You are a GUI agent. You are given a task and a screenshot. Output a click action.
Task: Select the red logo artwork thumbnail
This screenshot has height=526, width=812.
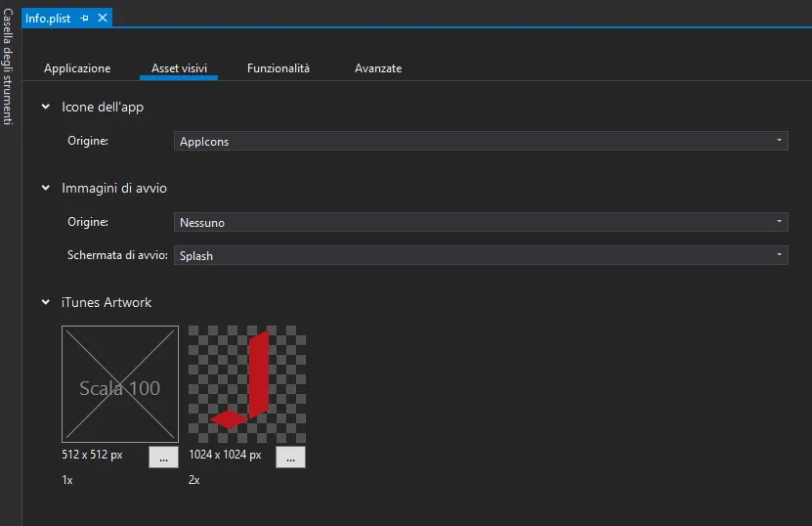point(247,384)
